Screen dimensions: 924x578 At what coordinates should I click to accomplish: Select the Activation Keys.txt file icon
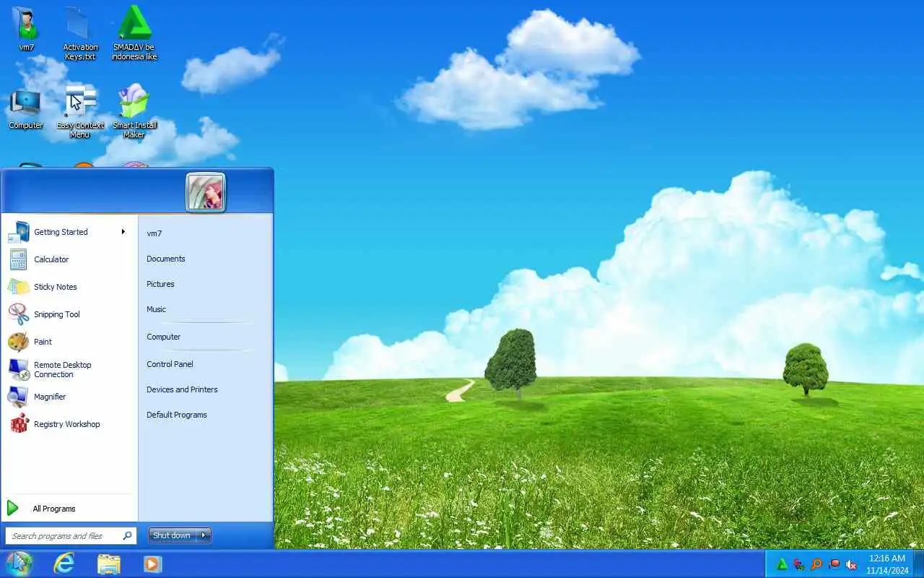(80, 33)
